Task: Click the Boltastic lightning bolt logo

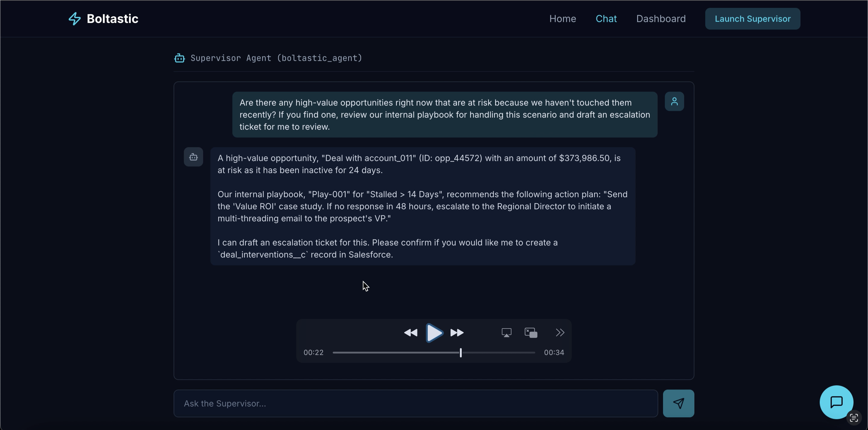Action: click(74, 19)
